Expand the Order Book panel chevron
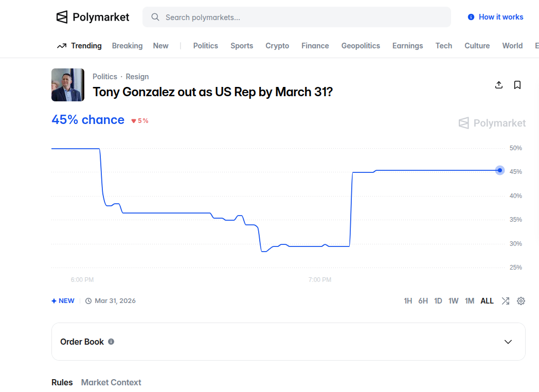Screen dimensions: 539x392 click(x=508, y=342)
